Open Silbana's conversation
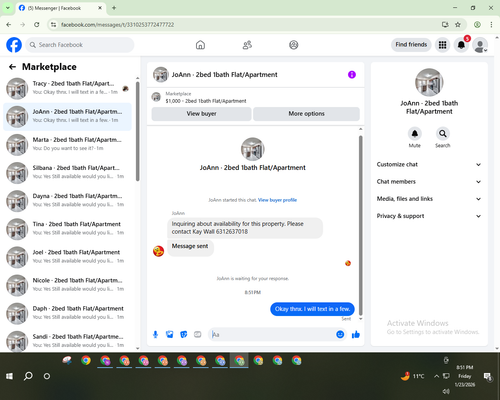 pyautogui.click(x=67, y=173)
